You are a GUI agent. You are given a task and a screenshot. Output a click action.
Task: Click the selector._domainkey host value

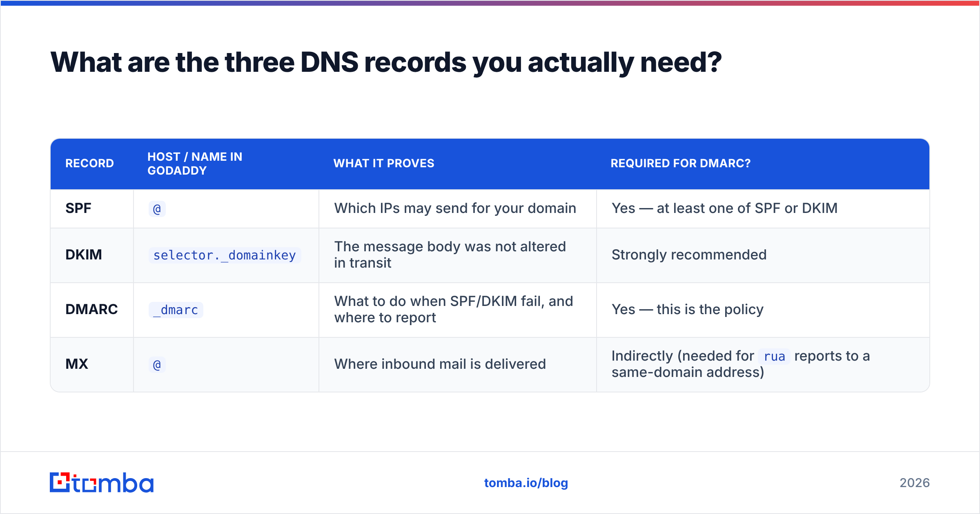click(x=225, y=255)
